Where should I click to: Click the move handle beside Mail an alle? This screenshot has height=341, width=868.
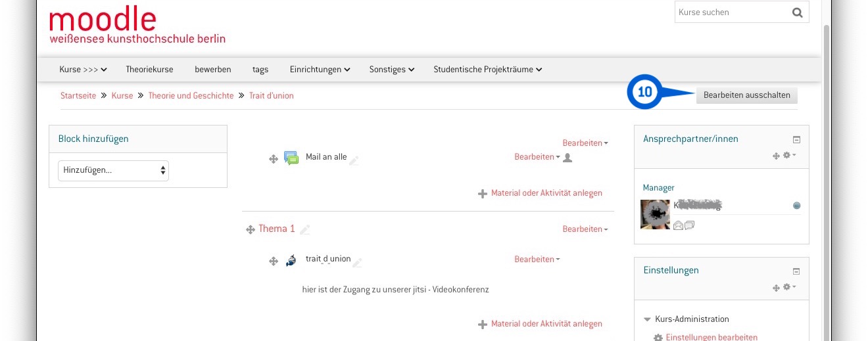point(274,159)
